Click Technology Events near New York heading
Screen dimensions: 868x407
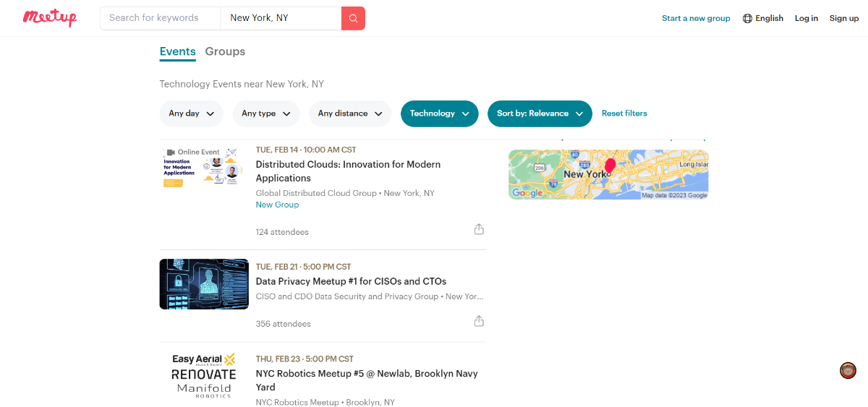242,84
